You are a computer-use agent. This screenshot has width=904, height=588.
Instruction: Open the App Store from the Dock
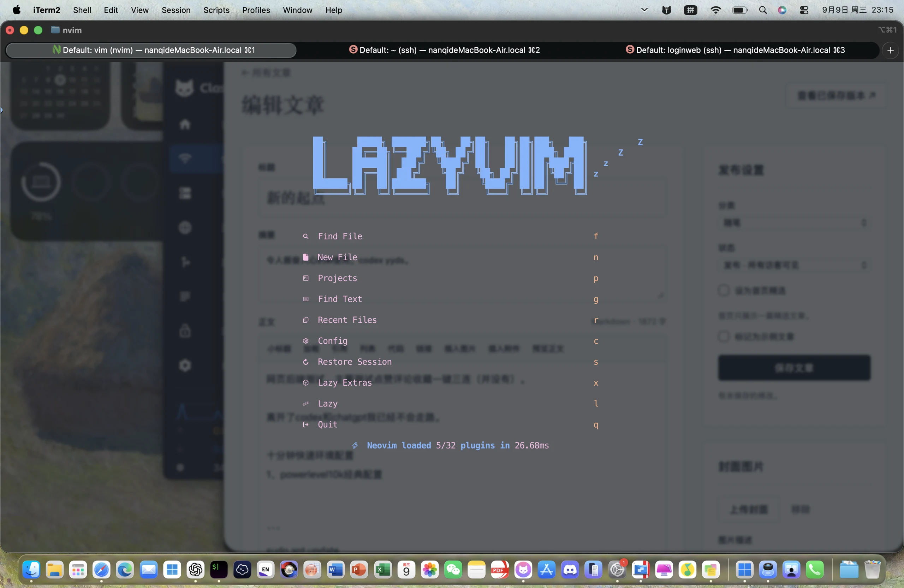547,569
